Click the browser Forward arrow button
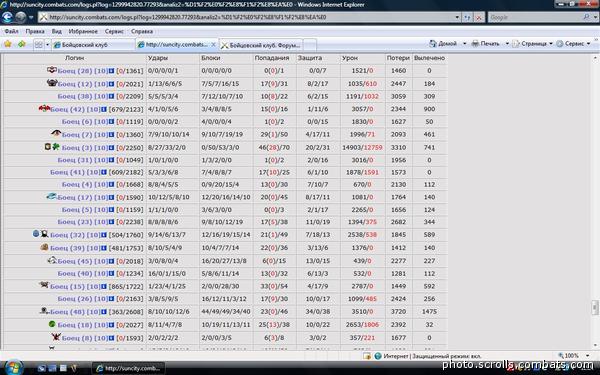This screenshot has height=375, width=600. pyautogui.click(x=21, y=17)
